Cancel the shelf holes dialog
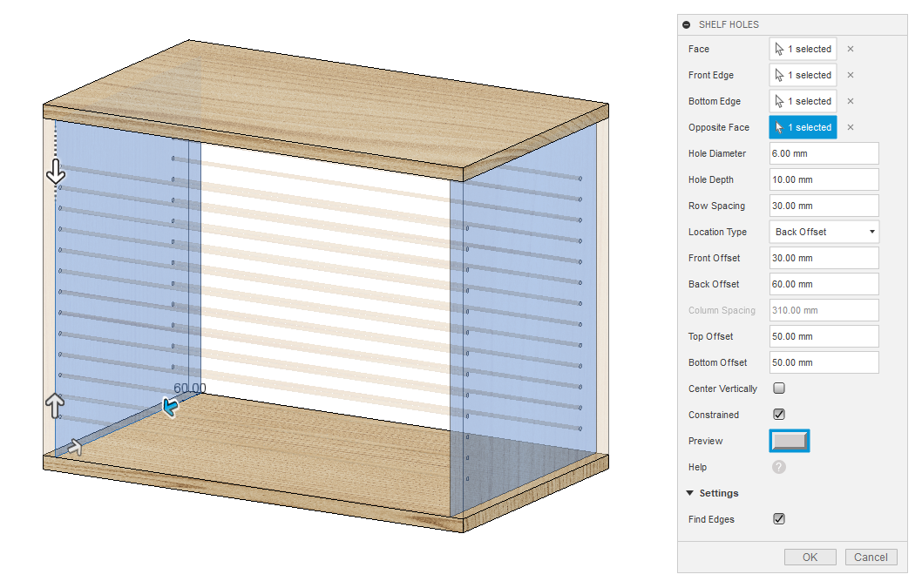The height and width of the screenshot is (588, 922). click(871, 558)
